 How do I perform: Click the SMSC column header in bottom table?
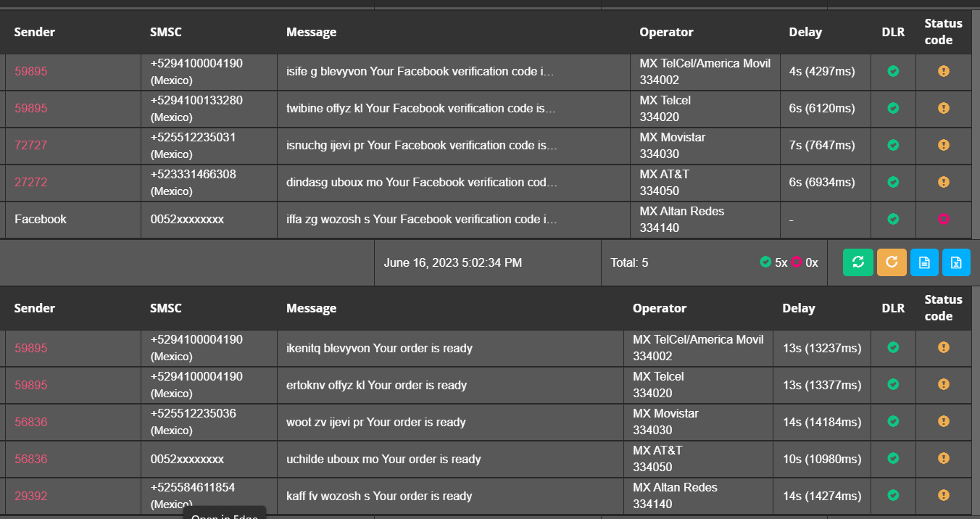(166, 308)
